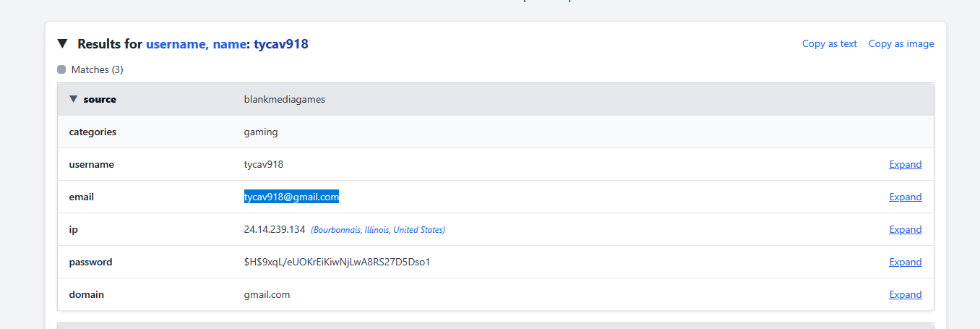Expand the username row
This screenshot has width=980, height=329.
(x=905, y=165)
